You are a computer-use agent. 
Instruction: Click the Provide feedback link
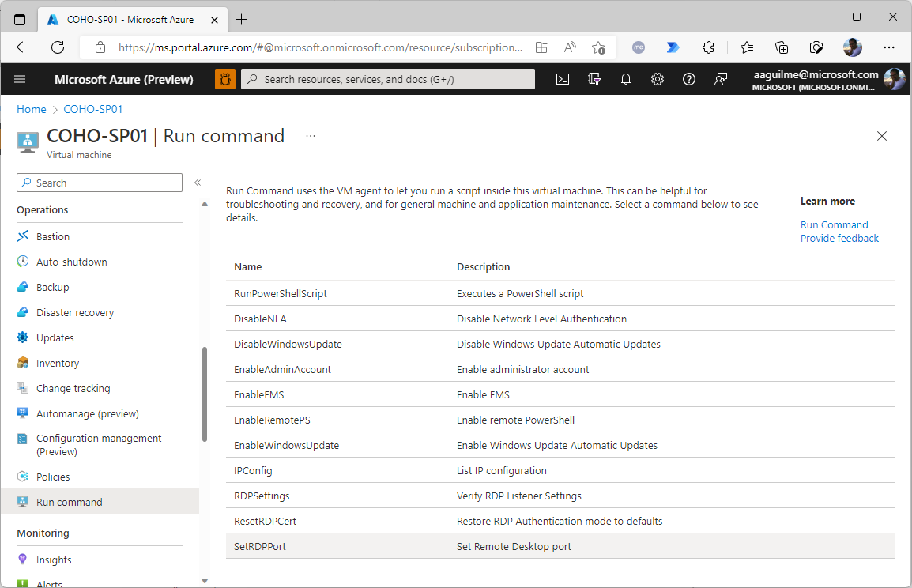(x=839, y=238)
